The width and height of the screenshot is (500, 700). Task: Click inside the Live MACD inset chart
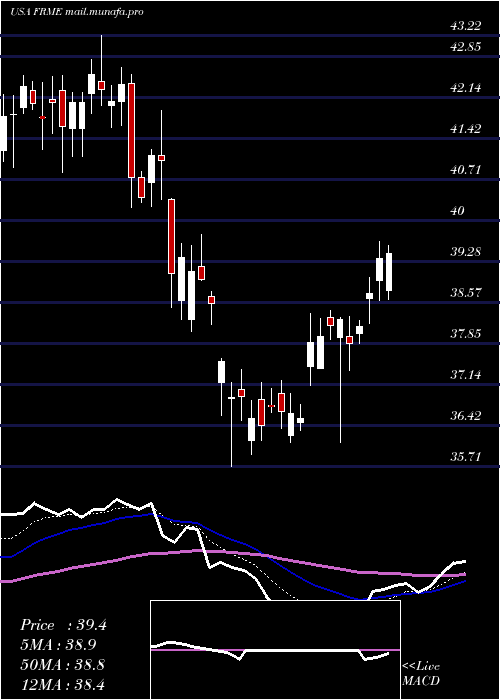pyautogui.click(x=275, y=650)
